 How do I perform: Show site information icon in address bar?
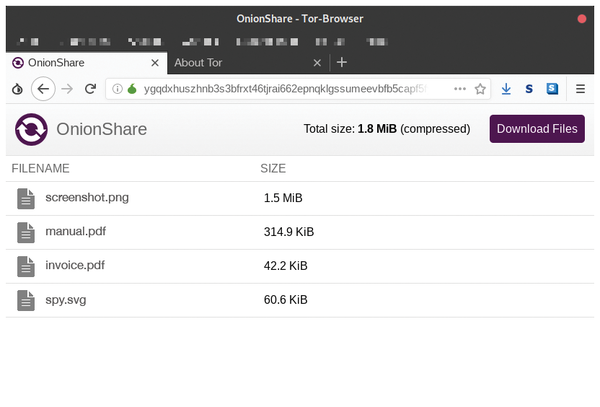tap(117, 89)
